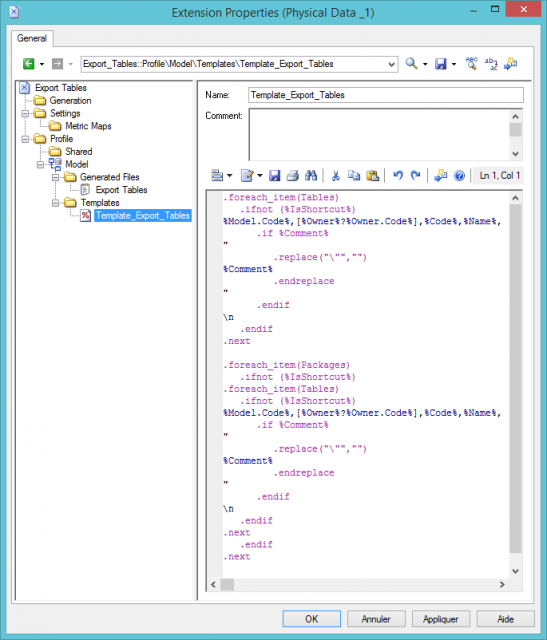
Task: Click the Save icon in the editor toolbar
Action: [x=275, y=176]
